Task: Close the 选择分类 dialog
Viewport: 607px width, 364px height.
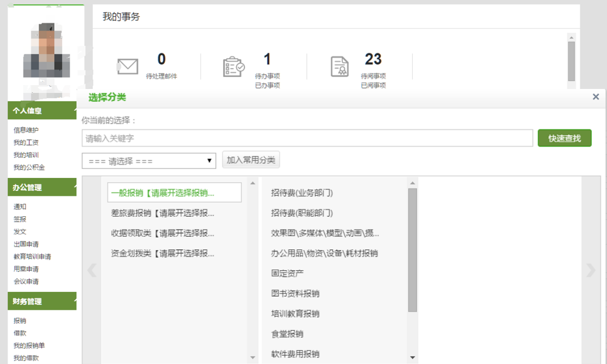Action: (596, 97)
